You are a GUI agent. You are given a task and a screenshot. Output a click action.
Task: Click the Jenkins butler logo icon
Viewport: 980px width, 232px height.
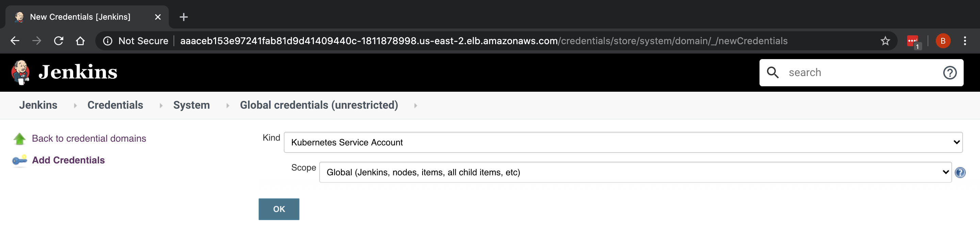20,72
